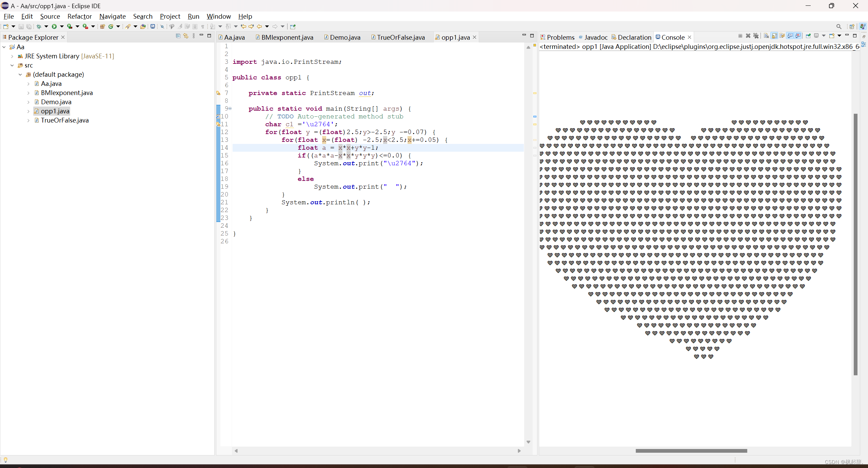
Task: Click Collapse All in Package Explorer
Action: pyautogui.click(x=178, y=36)
